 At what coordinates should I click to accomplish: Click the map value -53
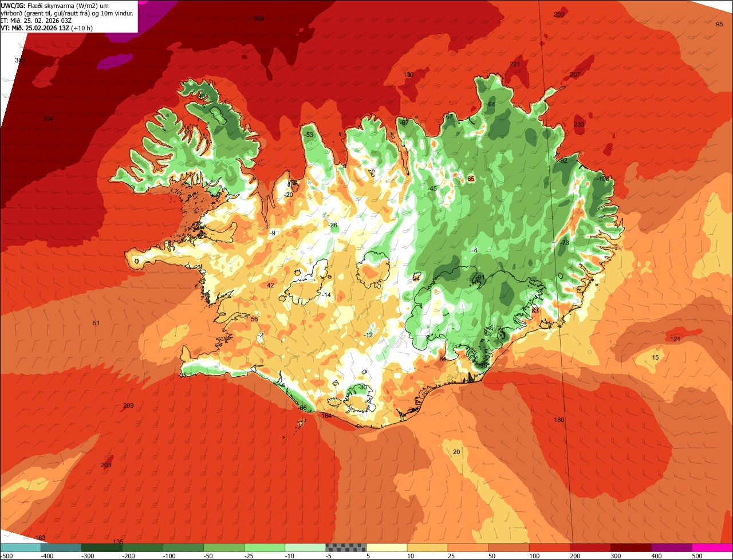point(309,135)
